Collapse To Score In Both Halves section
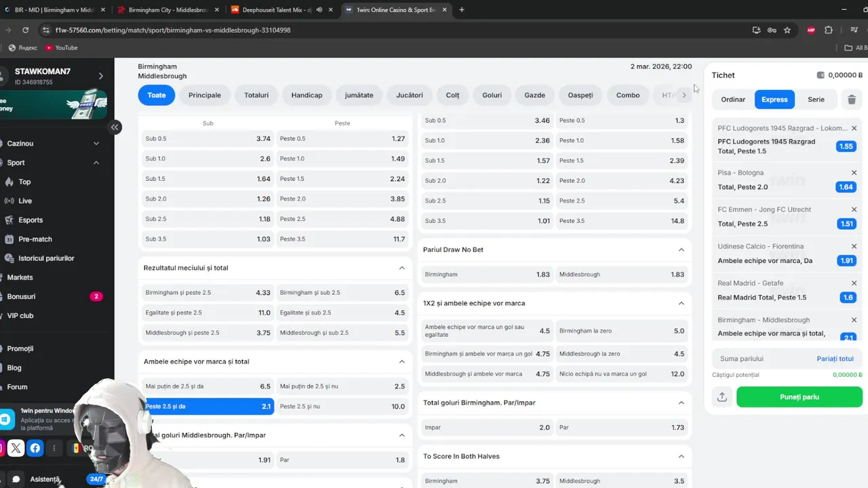868x488 pixels. [x=681, y=456]
